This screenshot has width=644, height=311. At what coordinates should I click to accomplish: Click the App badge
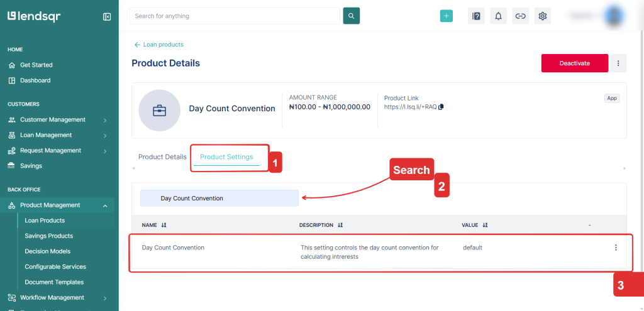point(612,99)
